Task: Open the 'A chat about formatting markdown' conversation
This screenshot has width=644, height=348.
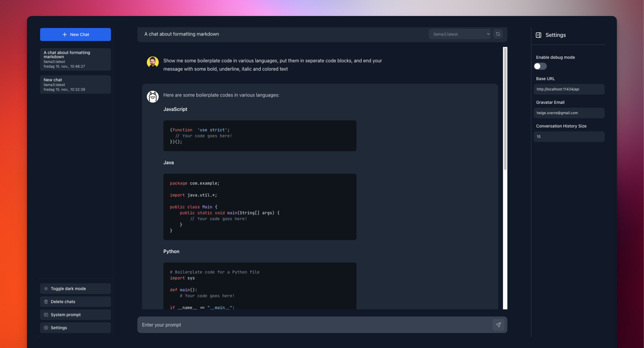Action: [75, 59]
